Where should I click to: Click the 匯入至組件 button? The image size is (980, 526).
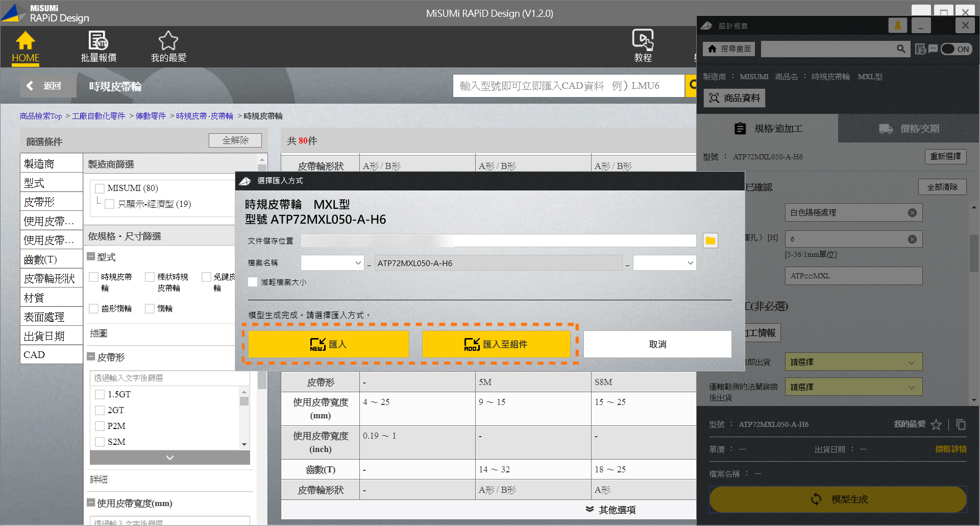[496, 344]
